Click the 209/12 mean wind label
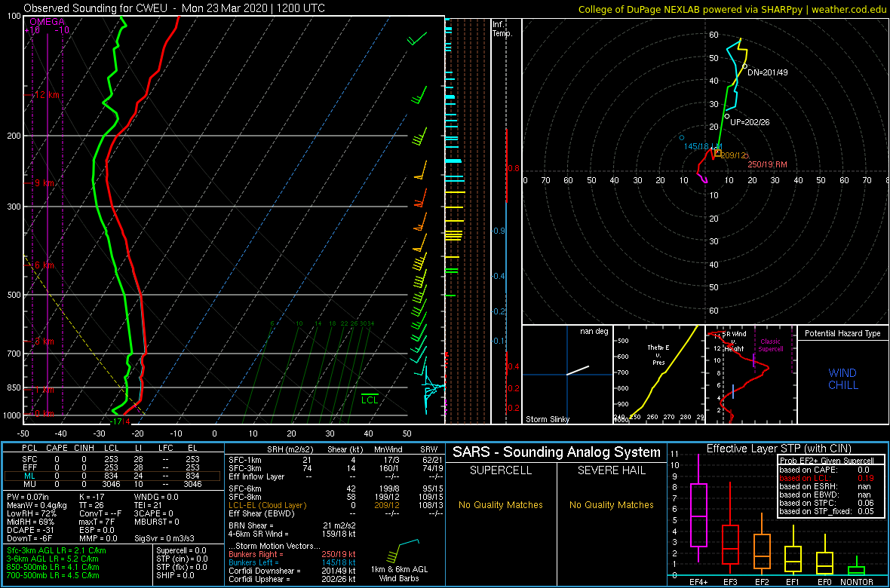890x588 pixels. [735, 155]
